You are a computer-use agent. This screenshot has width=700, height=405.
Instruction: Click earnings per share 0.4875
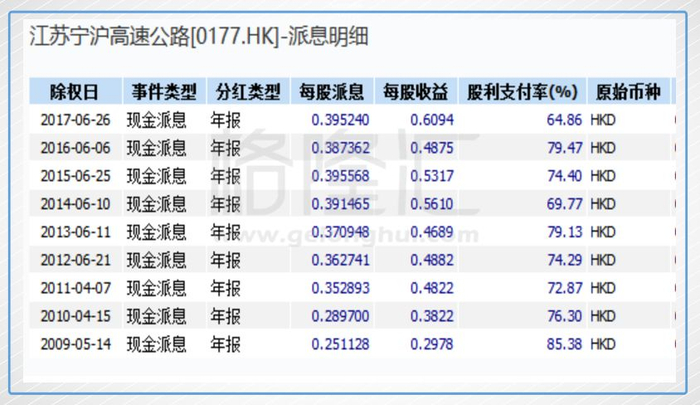tap(432, 148)
